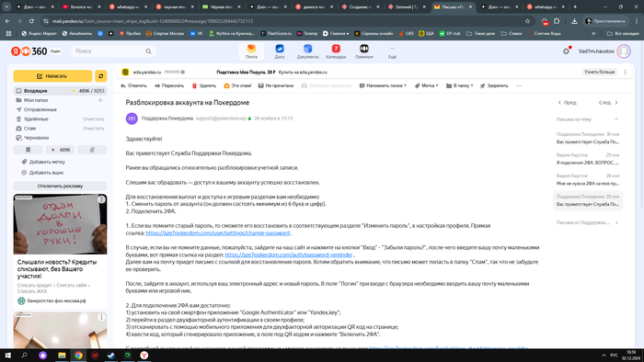
Task: Open the 'Отдам долги' ad thumbnail
Action: pos(60,224)
